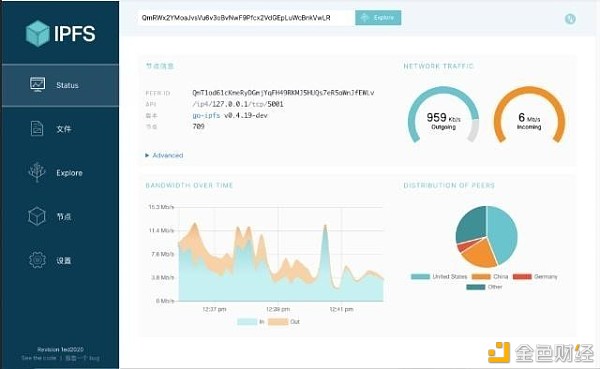Click the 12:37 pm time axis label
This screenshot has width=600, height=369.
point(214,309)
